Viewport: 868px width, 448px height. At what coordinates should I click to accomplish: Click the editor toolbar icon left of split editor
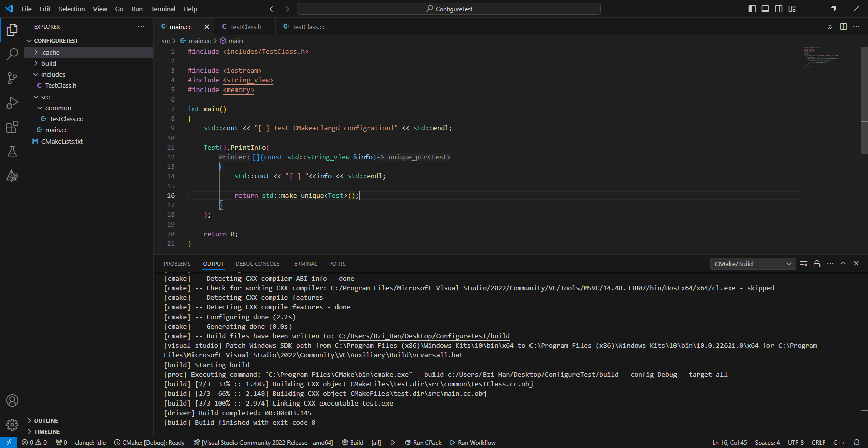830,27
